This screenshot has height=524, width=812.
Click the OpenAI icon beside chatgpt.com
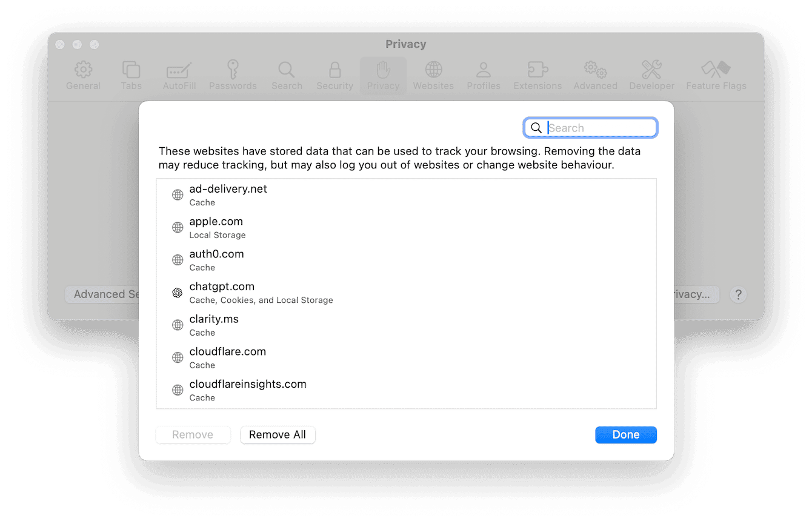click(177, 293)
